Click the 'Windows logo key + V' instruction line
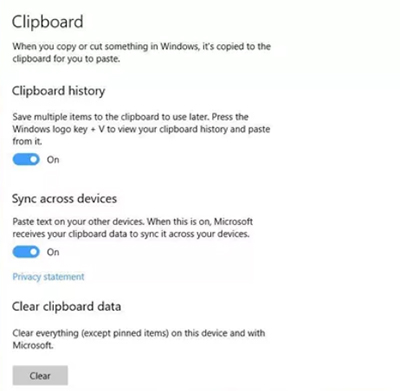 click(141, 129)
